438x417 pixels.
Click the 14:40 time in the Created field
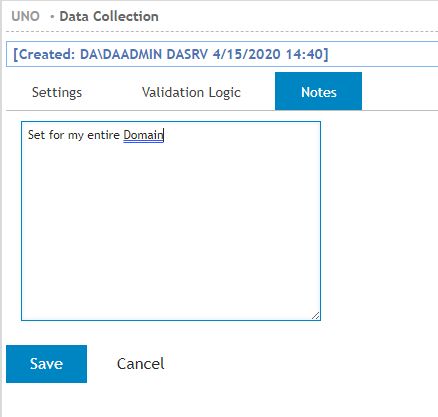pos(304,54)
